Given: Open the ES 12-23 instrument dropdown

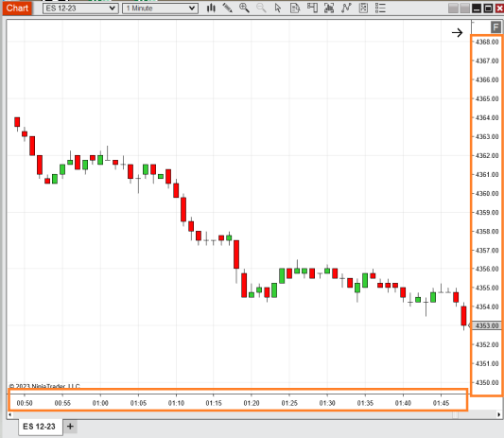Looking at the screenshot, I should (x=80, y=9).
